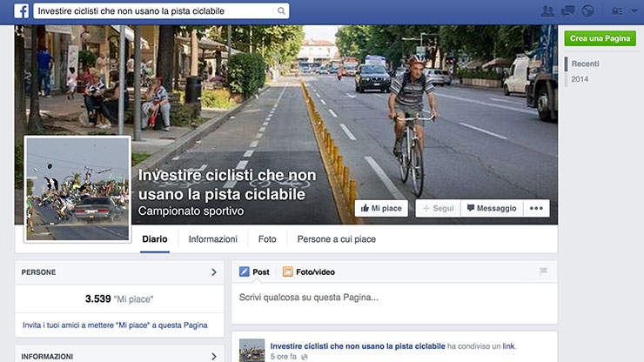The width and height of the screenshot is (644, 362).
Task: Open the three dots more options menu
Action: pos(536,208)
